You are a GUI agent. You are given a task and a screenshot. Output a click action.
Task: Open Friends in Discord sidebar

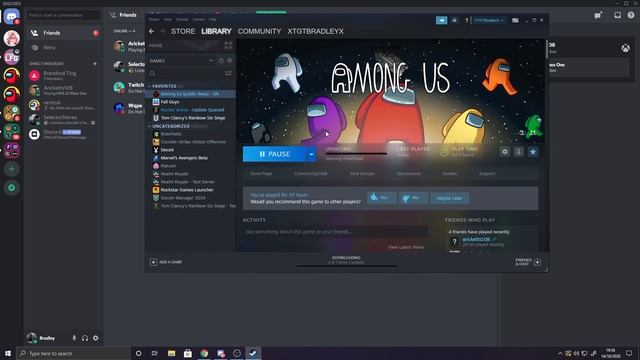click(64, 33)
